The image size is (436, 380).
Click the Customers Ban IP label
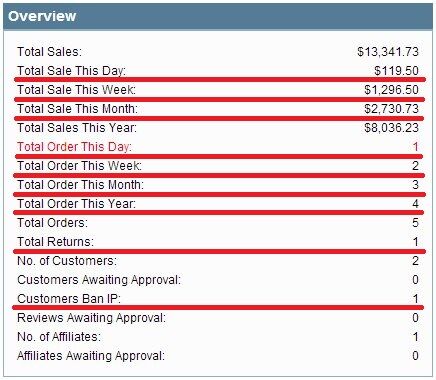click(x=69, y=299)
